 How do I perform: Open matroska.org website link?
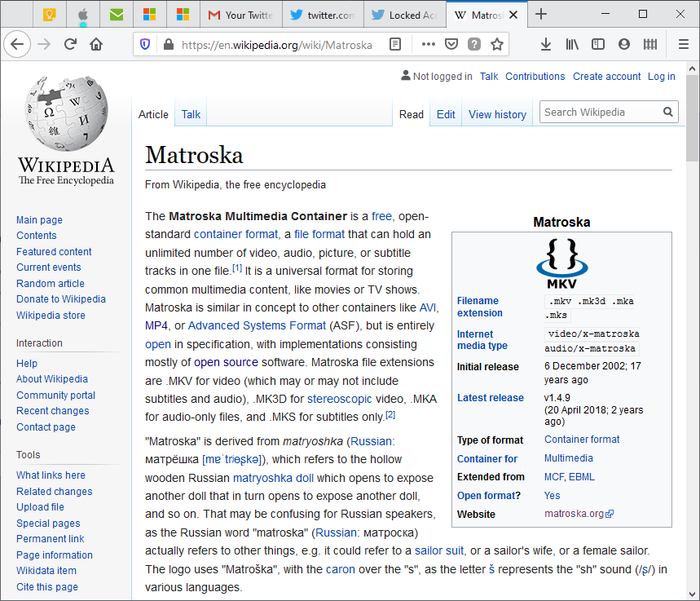point(579,514)
